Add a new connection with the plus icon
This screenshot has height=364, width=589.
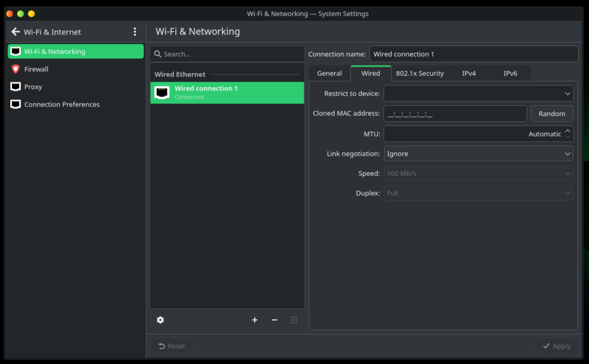point(255,320)
